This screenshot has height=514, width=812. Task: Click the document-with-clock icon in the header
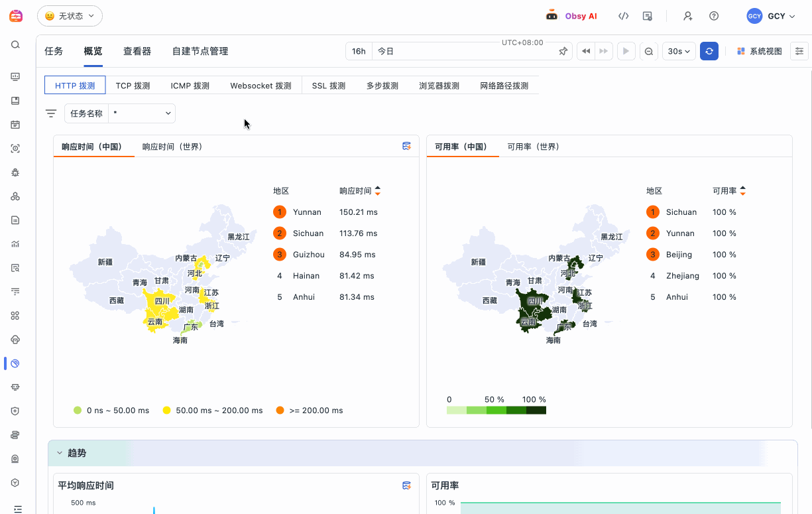648,16
